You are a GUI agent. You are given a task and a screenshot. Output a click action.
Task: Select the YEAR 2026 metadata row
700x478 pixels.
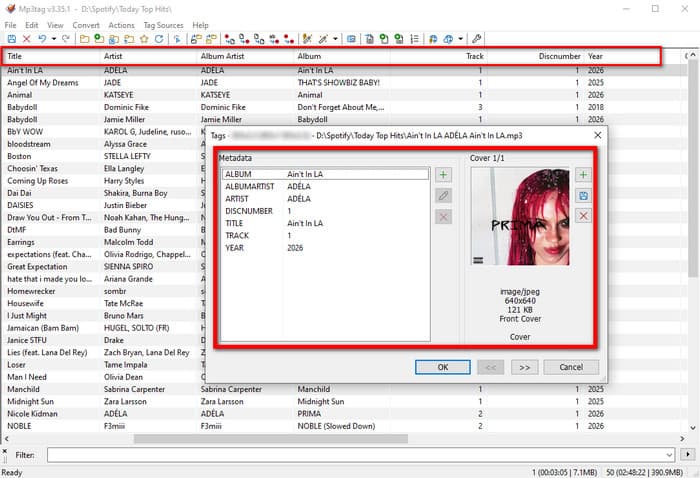click(x=325, y=248)
